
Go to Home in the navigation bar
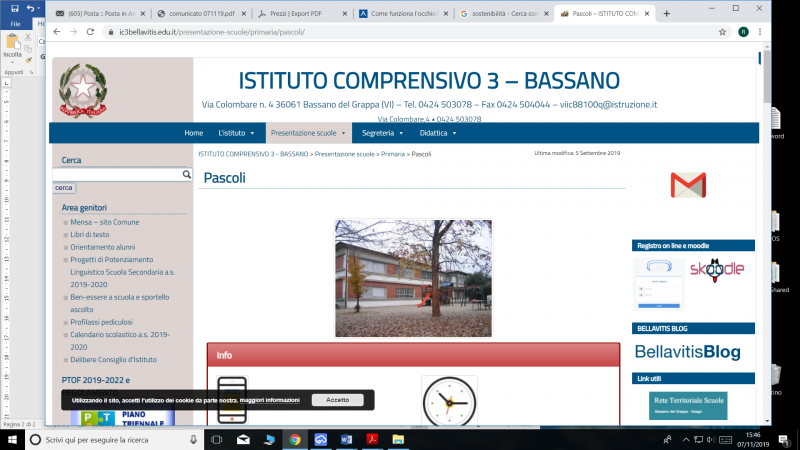pos(193,132)
